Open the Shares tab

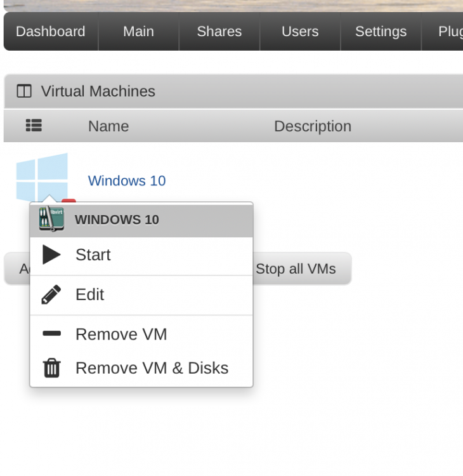coord(219,32)
